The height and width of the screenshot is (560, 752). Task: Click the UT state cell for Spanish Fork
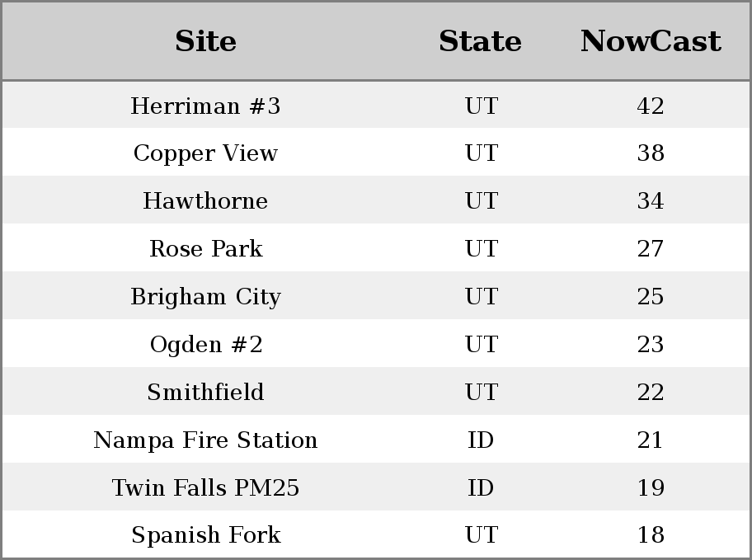482,534
